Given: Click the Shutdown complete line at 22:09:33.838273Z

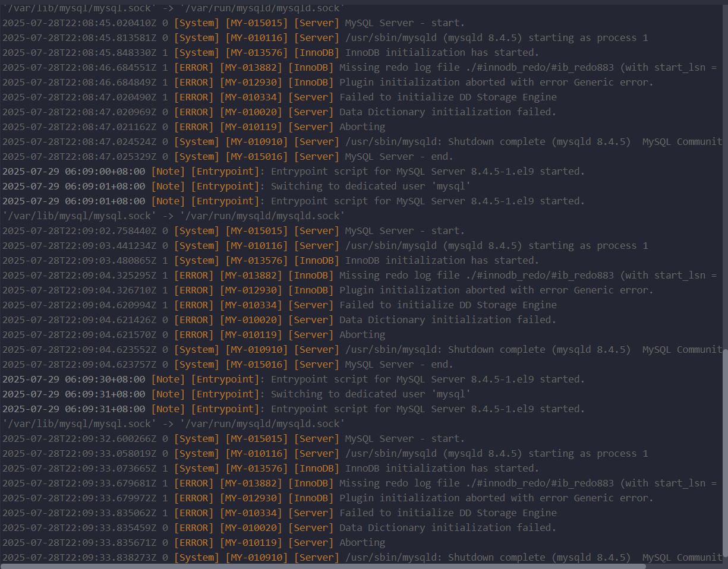Looking at the screenshot, I should (x=362, y=557).
